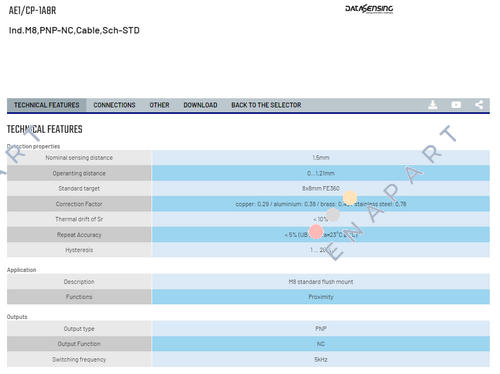Select the Nominal sensing distance row label
Image resolution: width=500 pixels, height=374 pixels.
click(79, 158)
